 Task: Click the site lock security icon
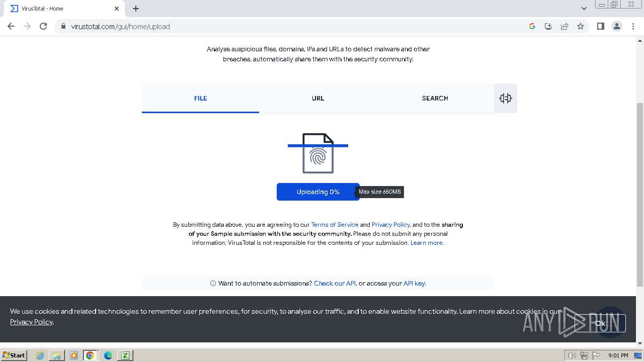click(x=63, y=26)
